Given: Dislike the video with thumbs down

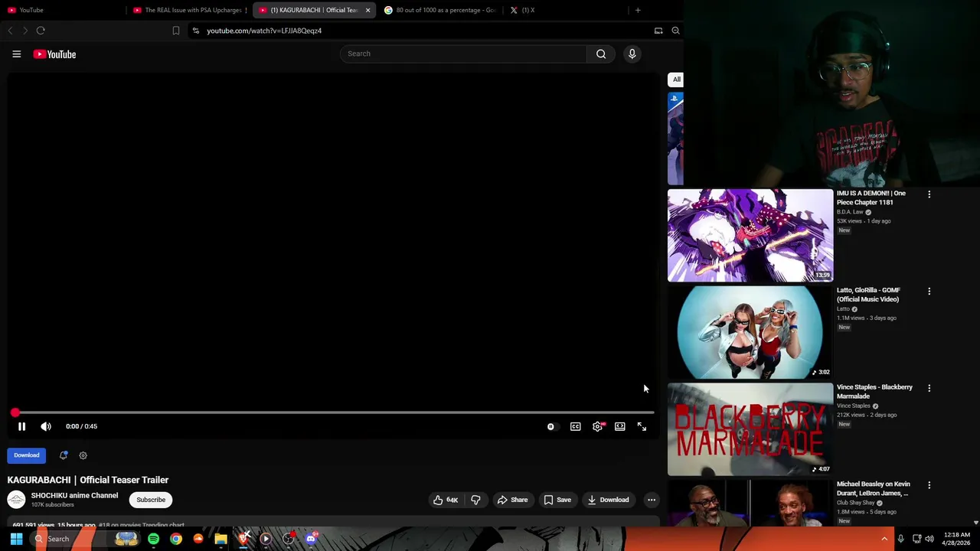Looking at the screenshot, I should pos(475,500).
